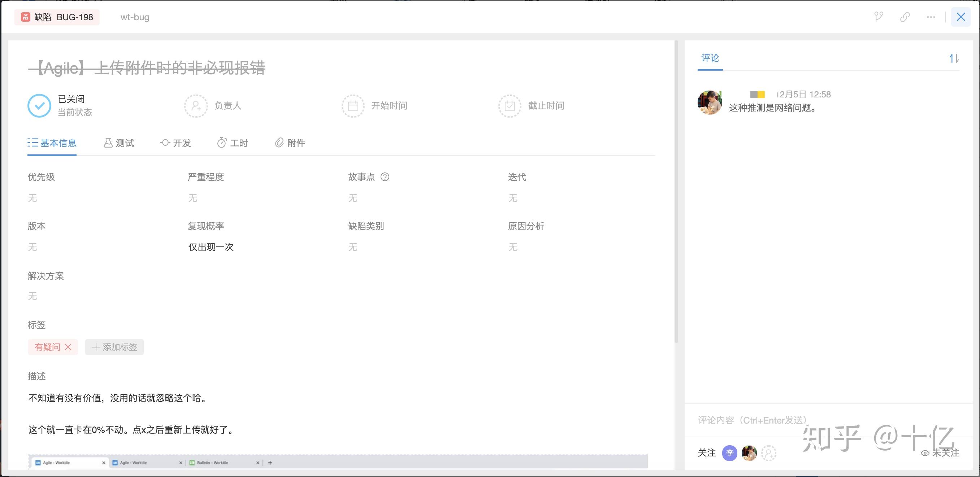This screenshot has height=477, width=980.
Task: Open the 优先级 priority dropdown value
Action: 33,198
